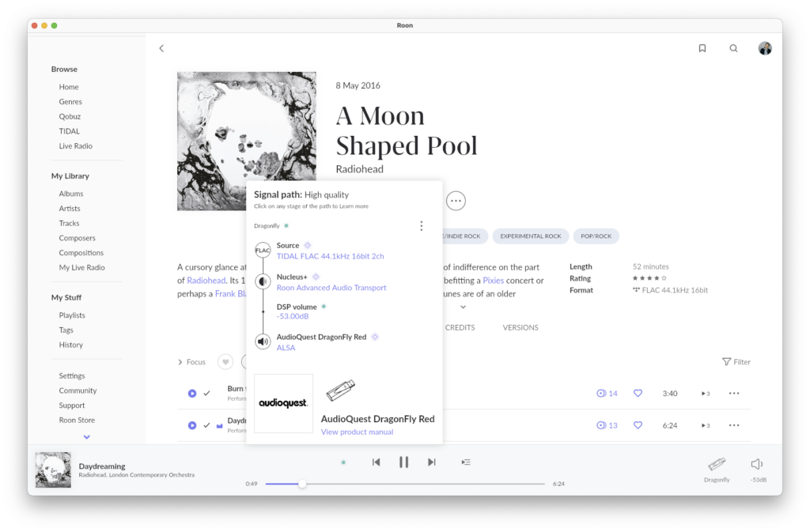The height and width of the screenshot is (532, 810).
Task: Expand the album description chevron
Action: tap(464, 307)
